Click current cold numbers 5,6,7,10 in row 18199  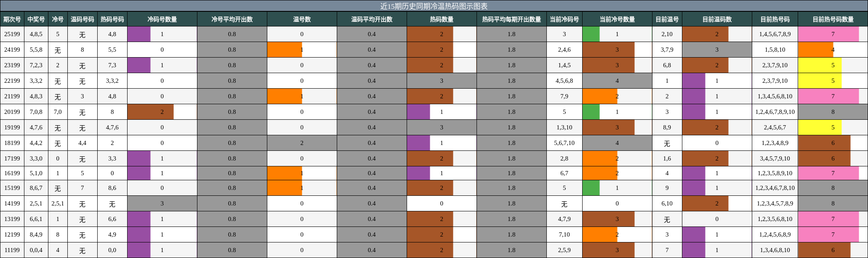[564, 143]
